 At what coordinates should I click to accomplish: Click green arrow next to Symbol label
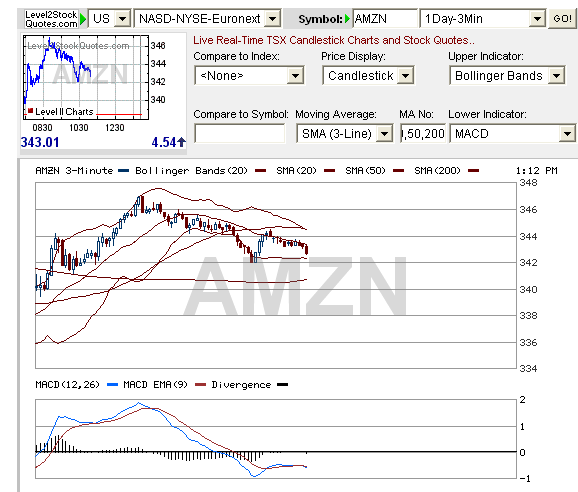(x=347, y=19)
